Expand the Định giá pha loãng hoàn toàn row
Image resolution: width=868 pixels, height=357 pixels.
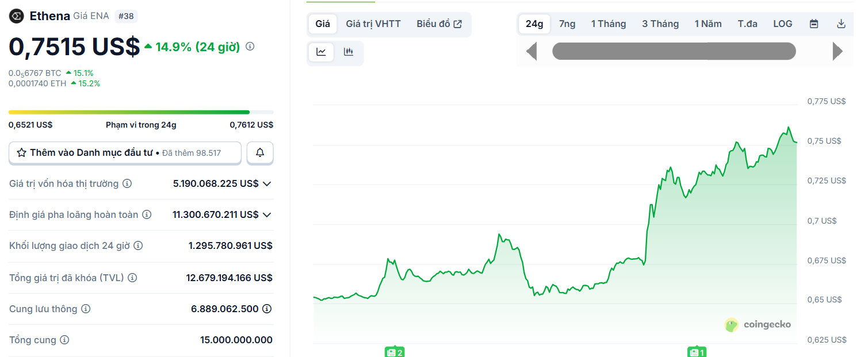click(267, 214)
